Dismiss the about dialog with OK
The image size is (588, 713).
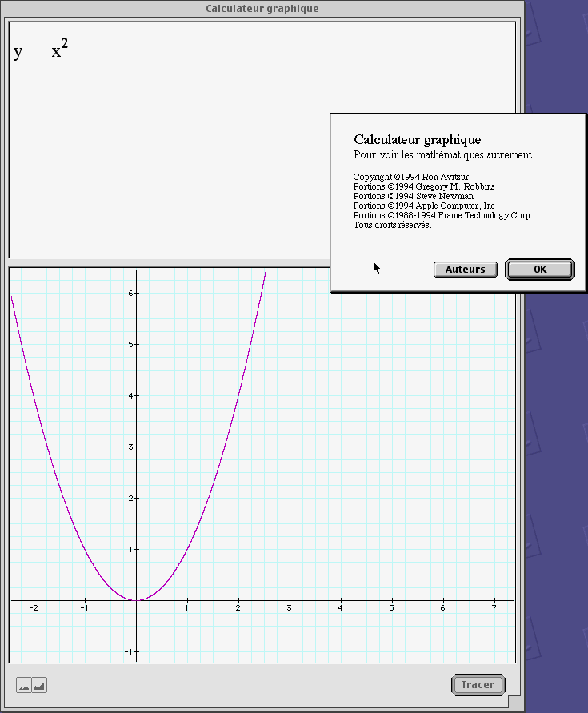pos(540,270)
